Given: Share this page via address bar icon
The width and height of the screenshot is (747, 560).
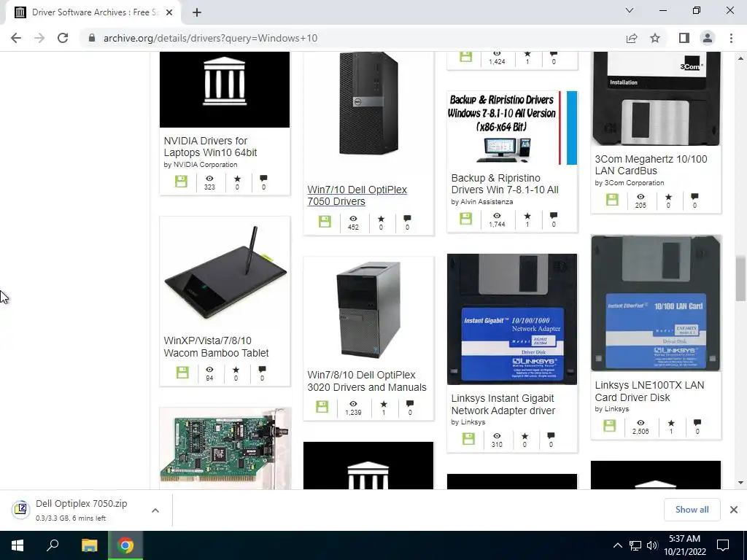Looking at the screenshot, I should 632,38.
